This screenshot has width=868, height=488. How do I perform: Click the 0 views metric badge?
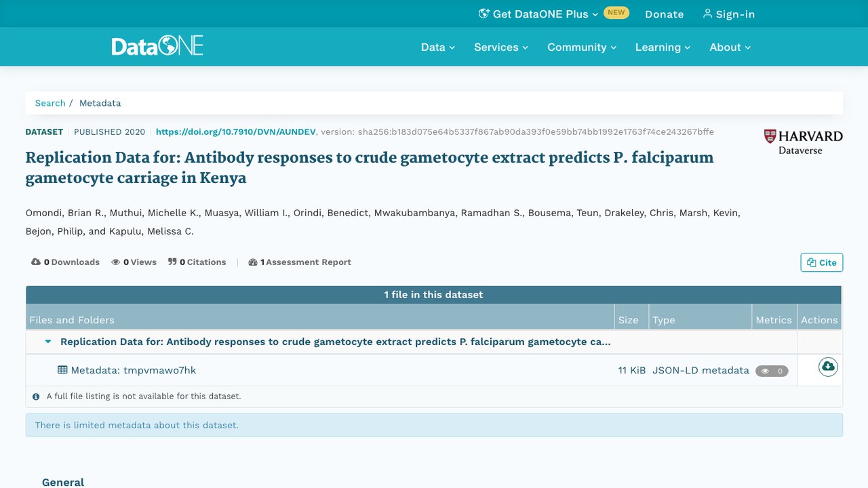click(772, 371)
